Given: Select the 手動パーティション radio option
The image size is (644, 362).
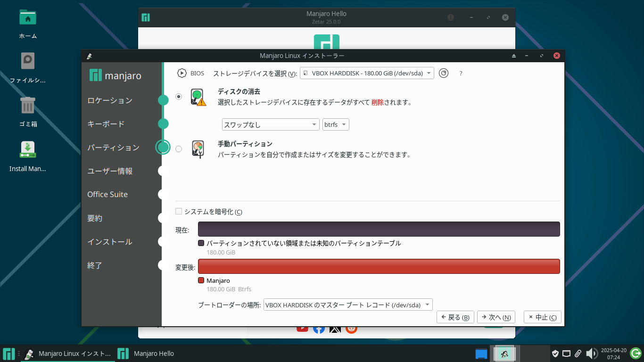Looking at the screenshot, I should click(x=179, y=149).
